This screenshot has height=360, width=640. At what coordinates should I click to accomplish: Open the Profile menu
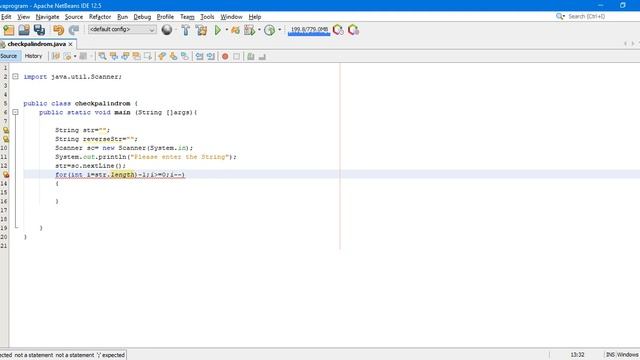pos(165,17)
